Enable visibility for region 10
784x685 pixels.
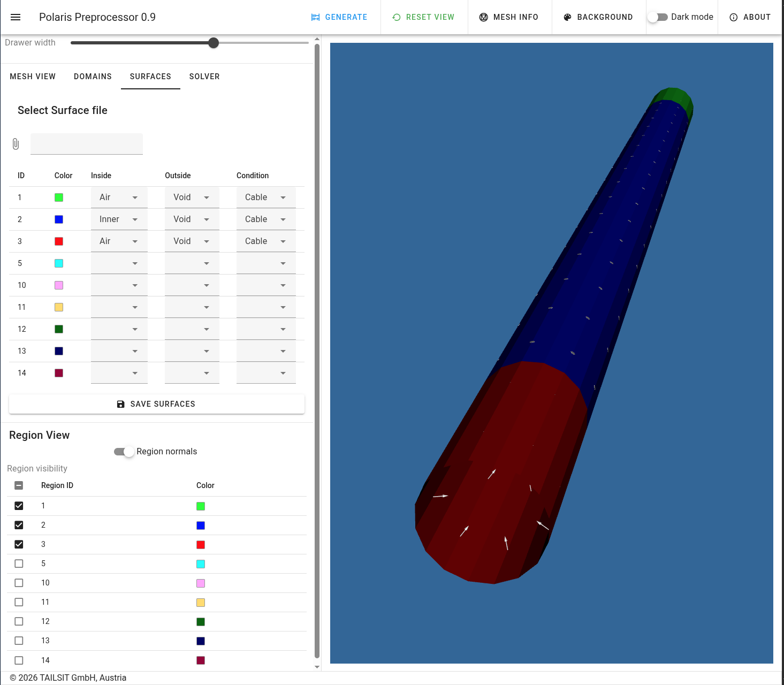click(19, 583)
